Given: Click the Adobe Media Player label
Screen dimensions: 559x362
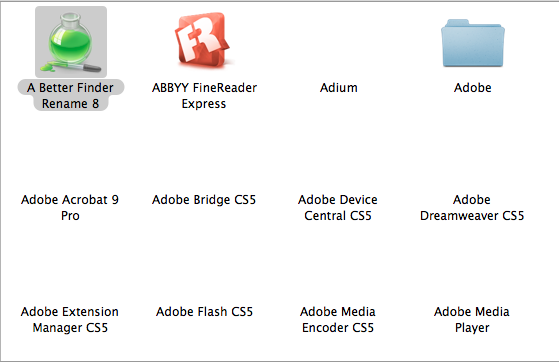Looking at the screenshot, I should click(472, 319).
